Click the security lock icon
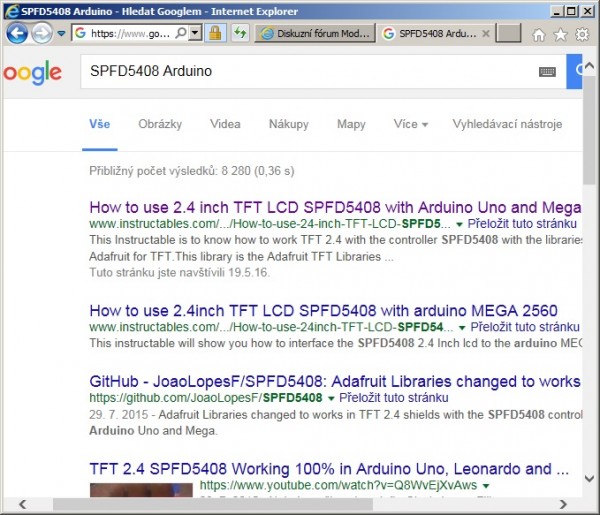 (215, 33)
